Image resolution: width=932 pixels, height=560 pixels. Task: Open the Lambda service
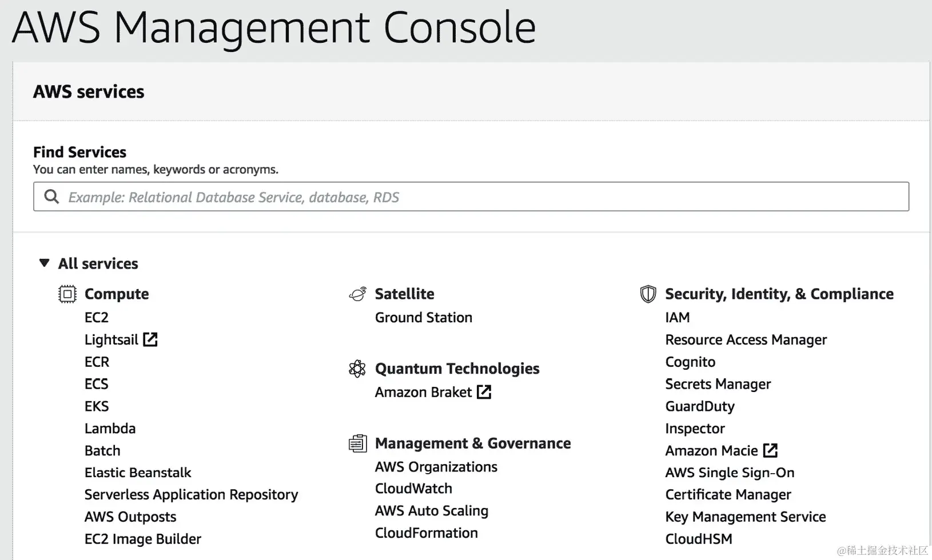[110, 429]
